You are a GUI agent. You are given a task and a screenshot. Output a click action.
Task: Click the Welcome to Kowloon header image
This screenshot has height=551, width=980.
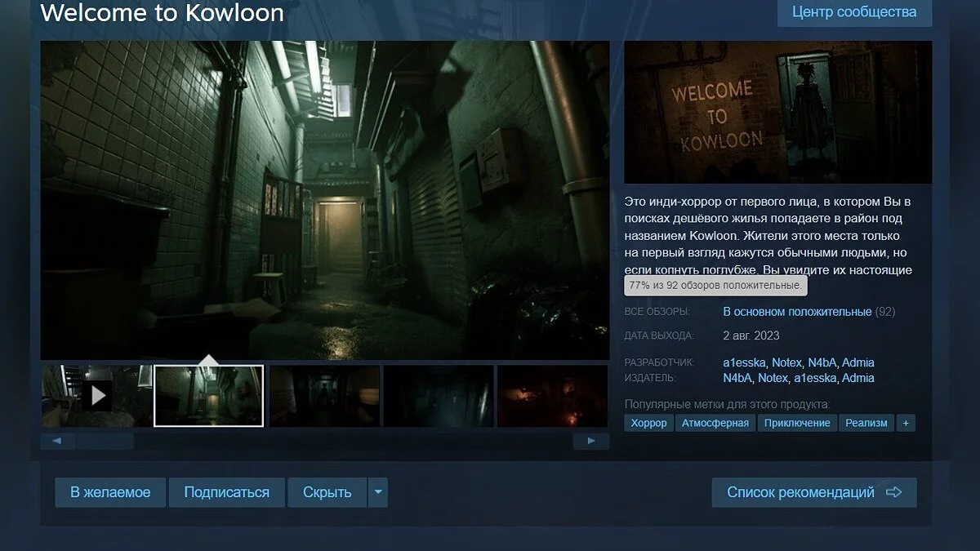[x=777, y=113]
